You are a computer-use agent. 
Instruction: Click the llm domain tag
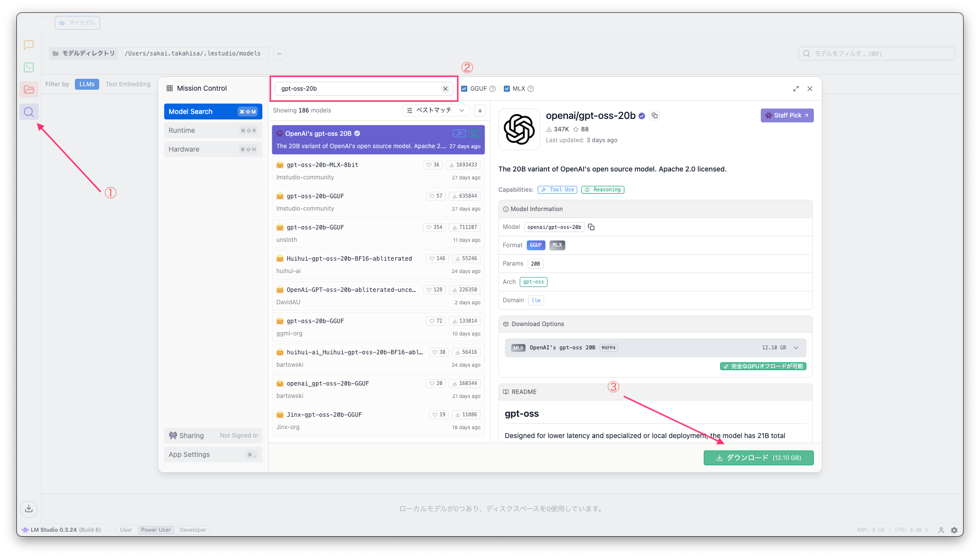pos(536,300)
